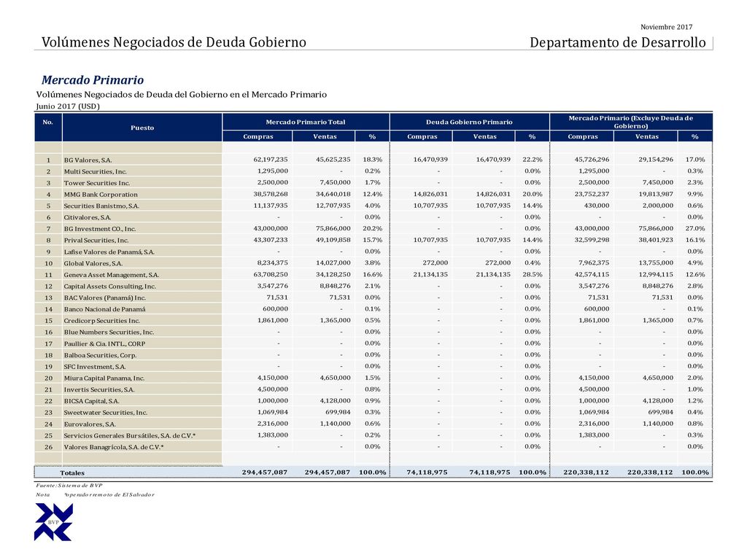This screenshot has height=560, width=747.
Task: Select total 294,457,087 compras value
Action: coord(264,472)
